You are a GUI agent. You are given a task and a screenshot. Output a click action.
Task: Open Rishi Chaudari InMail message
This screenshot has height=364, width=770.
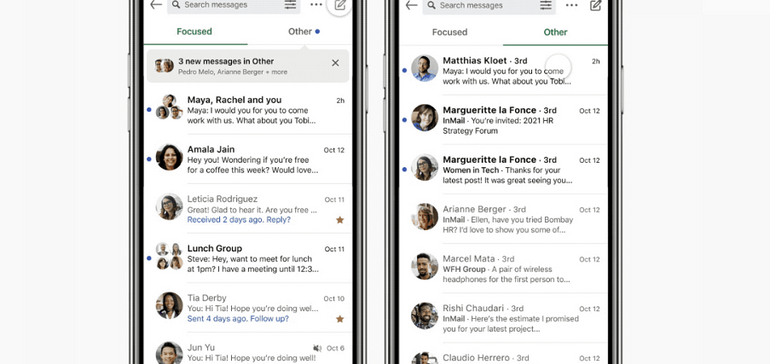503,318
